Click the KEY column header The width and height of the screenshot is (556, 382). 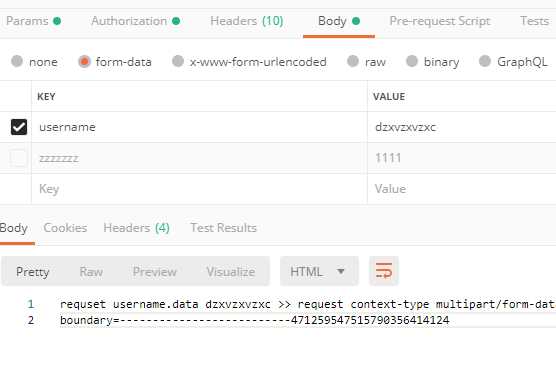point(46,96)
